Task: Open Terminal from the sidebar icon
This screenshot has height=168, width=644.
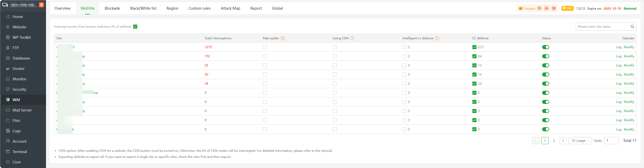Action: click(x=8, y=152)
